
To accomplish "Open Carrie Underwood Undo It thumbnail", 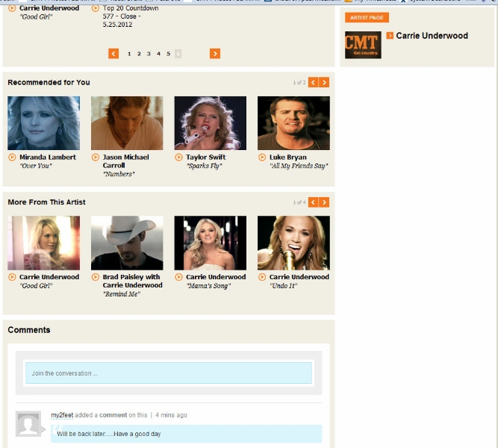I will [293, 243].
